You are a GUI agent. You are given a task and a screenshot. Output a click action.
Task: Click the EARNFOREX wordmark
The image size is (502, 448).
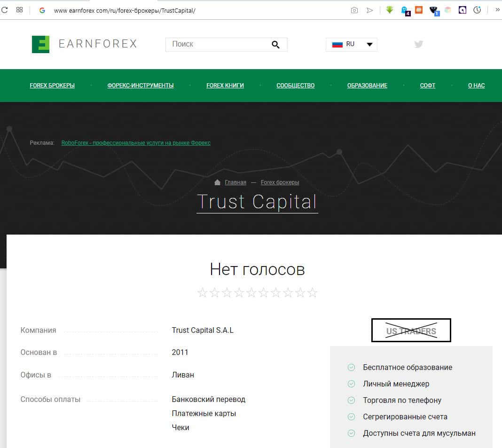pyautogui.click(x=98, y=44)
